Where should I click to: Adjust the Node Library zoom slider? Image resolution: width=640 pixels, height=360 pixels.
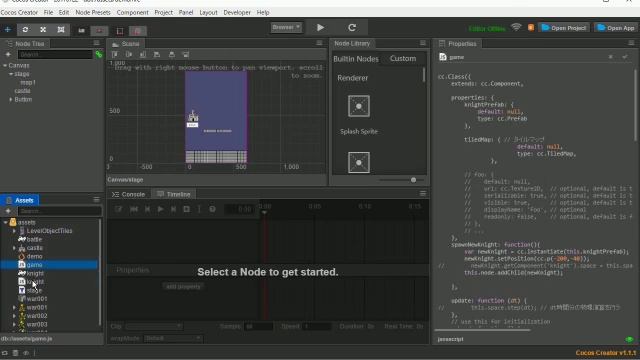click(x=413, y=180)
